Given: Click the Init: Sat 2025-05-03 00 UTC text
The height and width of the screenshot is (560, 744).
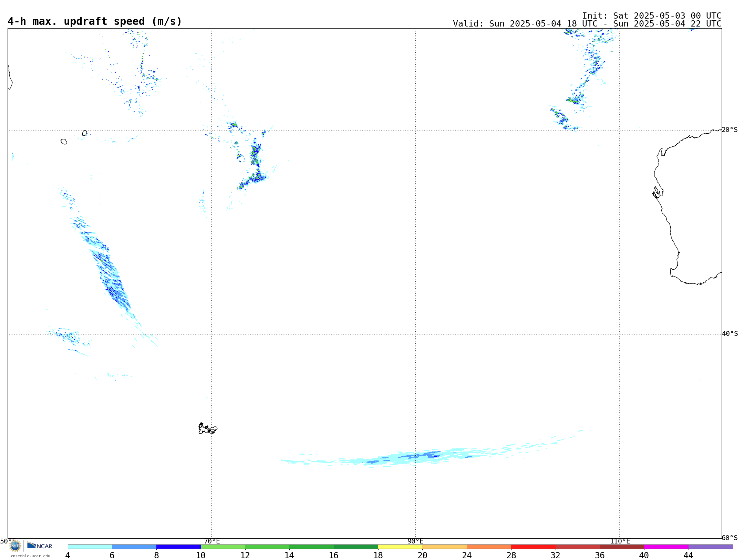Looking at the screenshot, I should coord(652,16).
